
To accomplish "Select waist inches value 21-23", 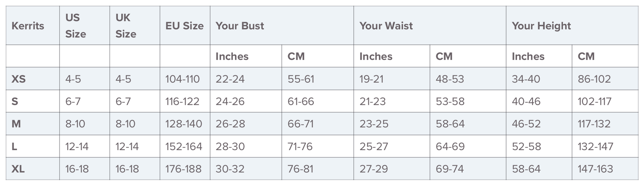I will [373, 101].
